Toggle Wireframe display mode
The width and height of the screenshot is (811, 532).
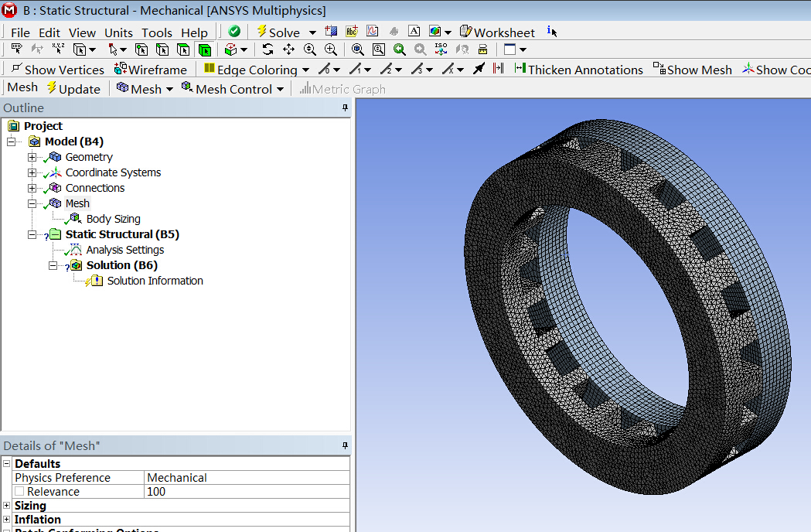click(149, 70)
